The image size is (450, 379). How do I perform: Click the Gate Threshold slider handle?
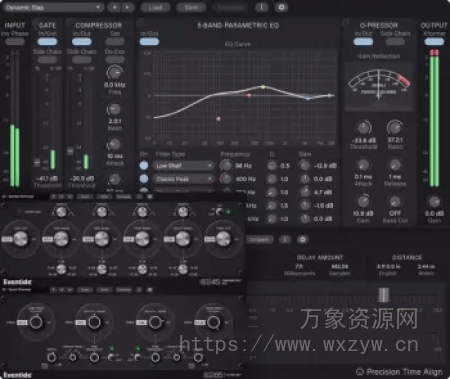click(x=37, y=162)
